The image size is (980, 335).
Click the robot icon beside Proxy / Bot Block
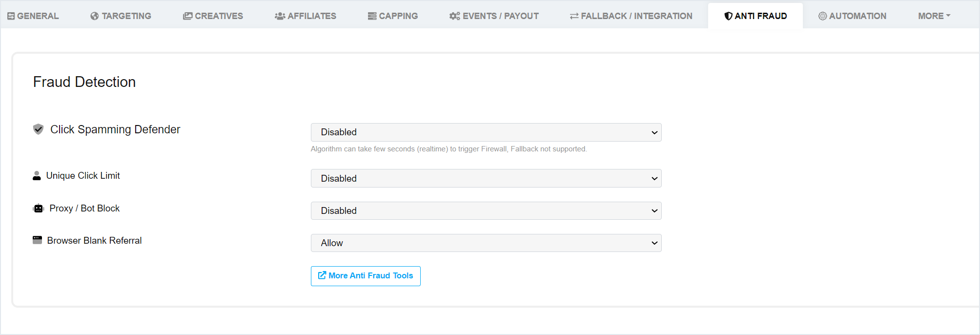(39, 209)
